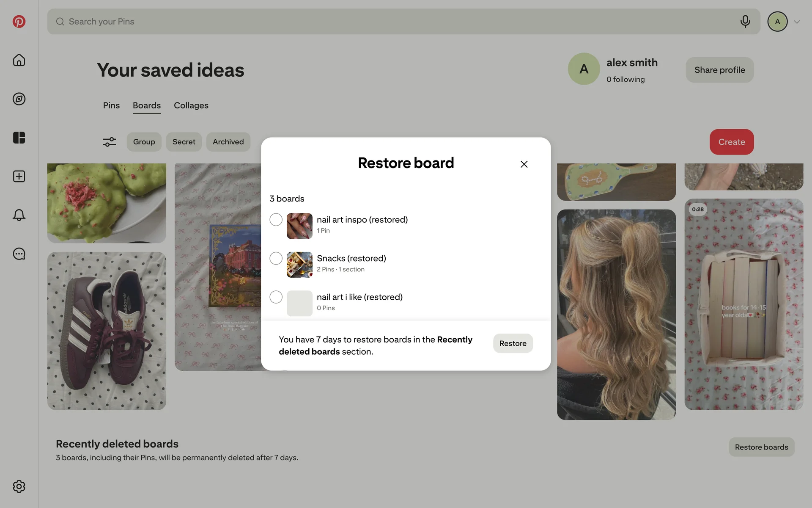Screen dimensions: 812x508
Task: Open the Explore compass icon
Action: click(19, 99)
